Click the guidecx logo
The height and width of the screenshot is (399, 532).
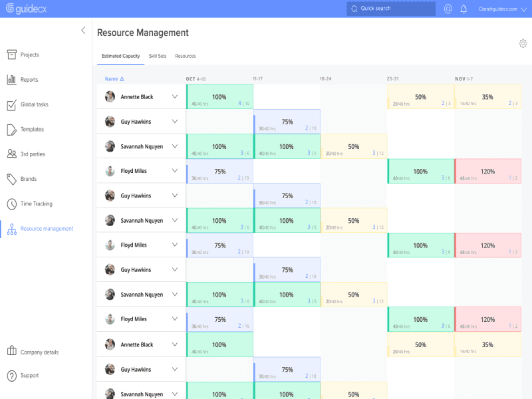point(27,9)
